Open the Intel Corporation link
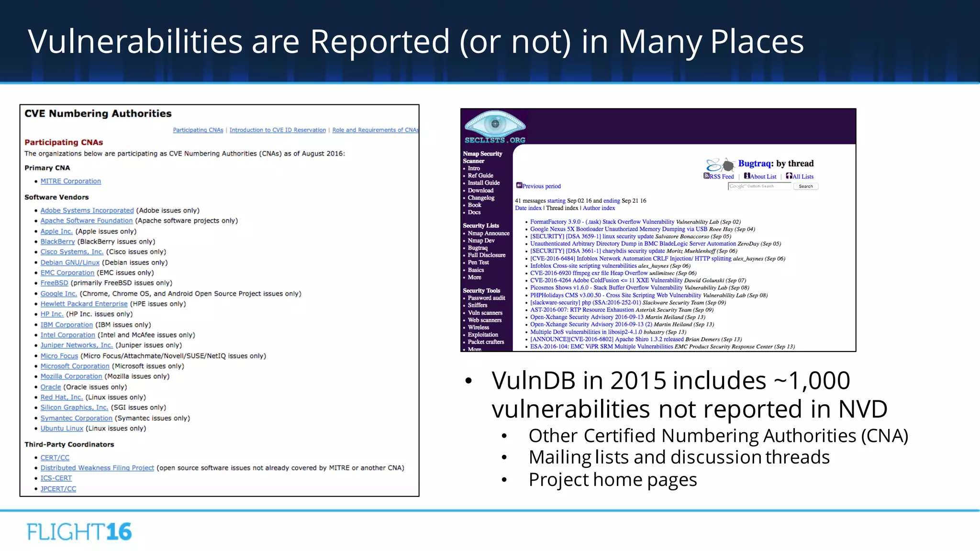The height and width of the screenshot is (551, 980). pos(68,335)
